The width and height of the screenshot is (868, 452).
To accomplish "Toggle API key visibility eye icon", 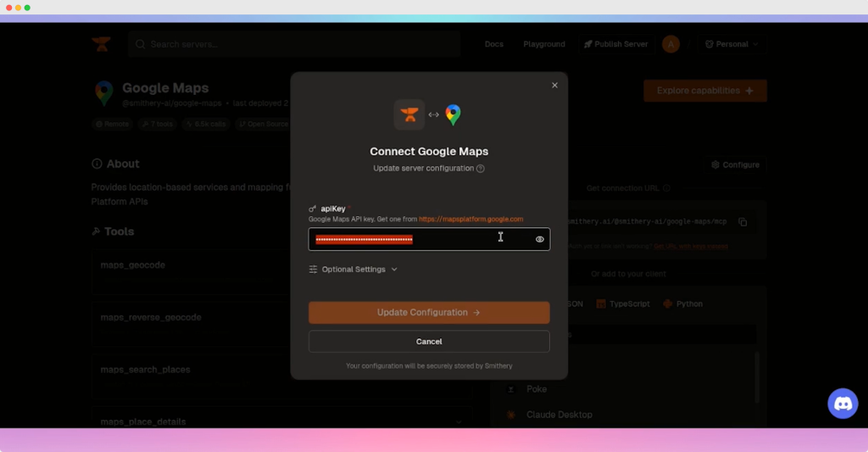I will coord(539,239).
